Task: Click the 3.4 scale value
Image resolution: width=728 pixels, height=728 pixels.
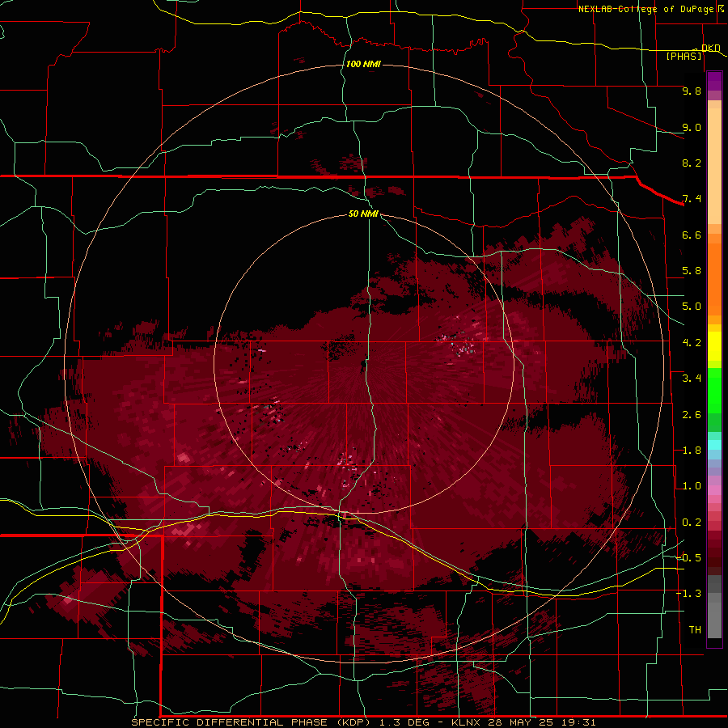Action: (692, 379)
